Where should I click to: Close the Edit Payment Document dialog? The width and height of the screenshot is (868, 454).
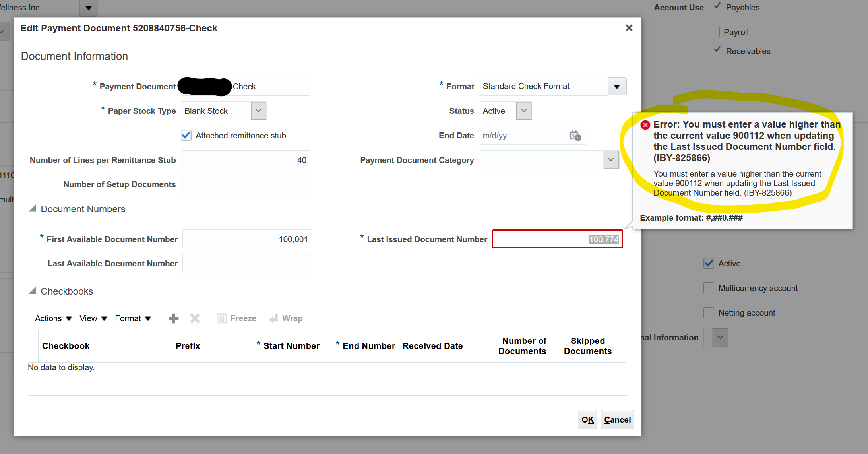click(629, 28)
